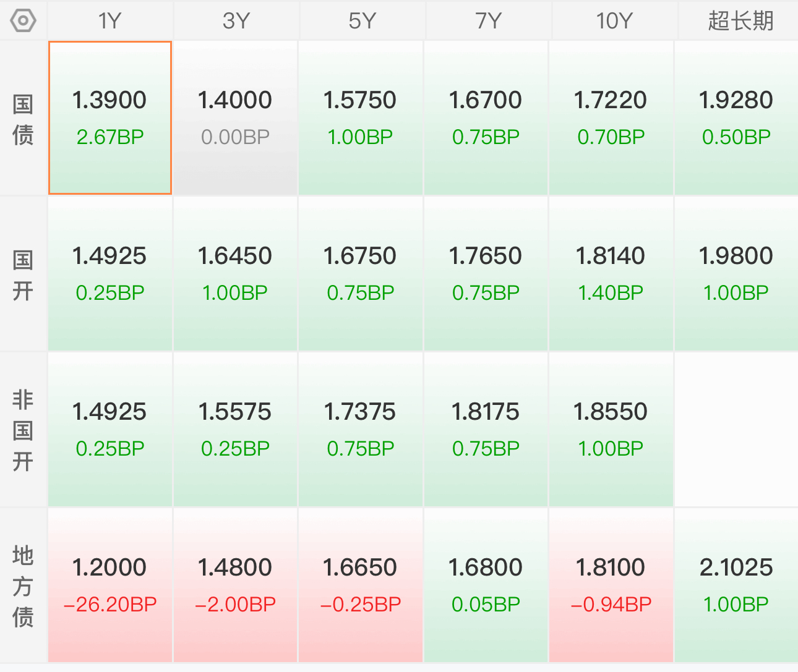Select the 国债 超长期 cell at 1.9280
Viewport: 798px width, 672px height.
click(736, 118)
